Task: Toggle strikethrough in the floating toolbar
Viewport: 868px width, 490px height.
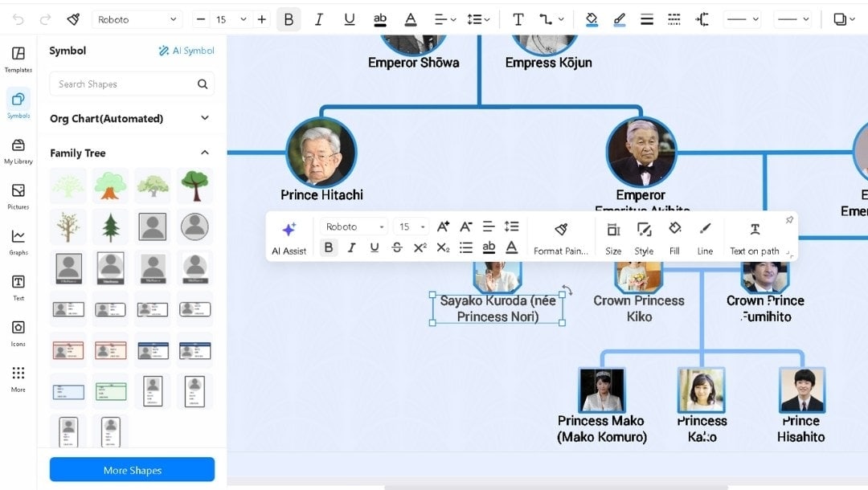Action: 396,247
